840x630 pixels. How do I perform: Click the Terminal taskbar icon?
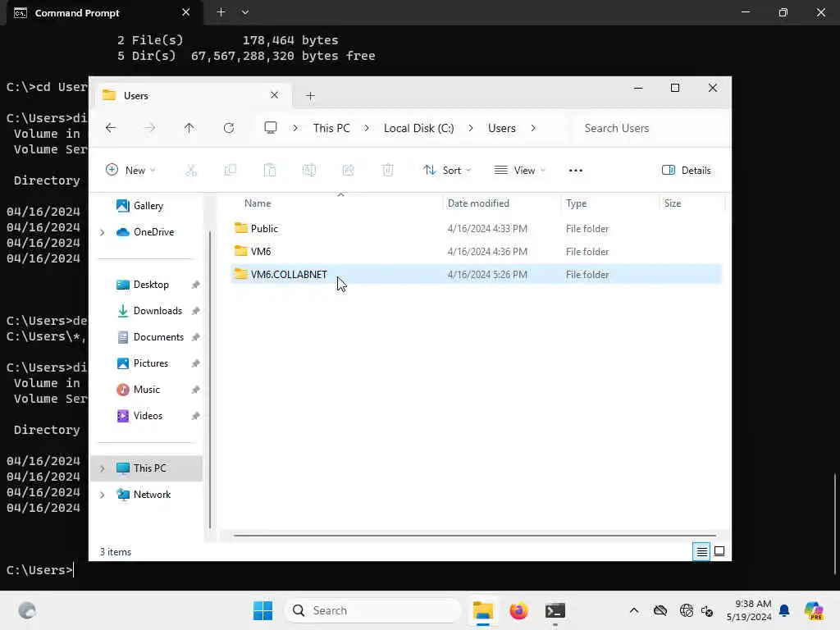(555, 610)
